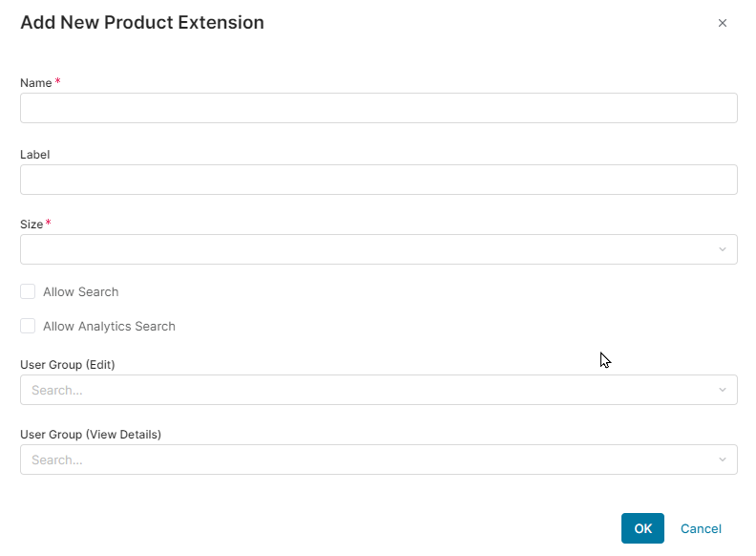This screenshot has height=556, width=756.
Task: Click the chevron arrow in Size field
Action: point(723,249)
